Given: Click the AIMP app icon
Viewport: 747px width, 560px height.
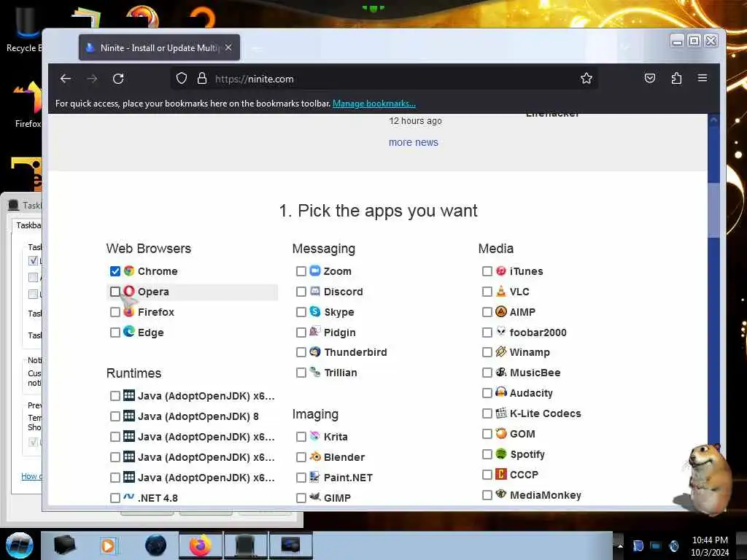Looking at the screenshot, I should 500,311.
